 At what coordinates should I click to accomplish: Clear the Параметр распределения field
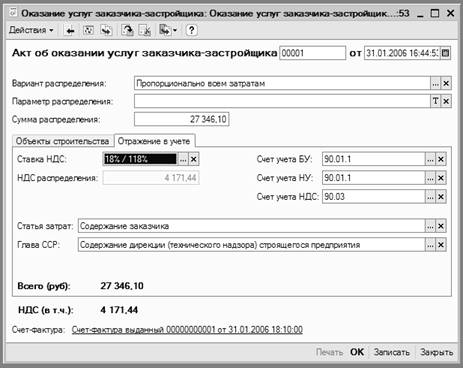(x=446, y=101)
